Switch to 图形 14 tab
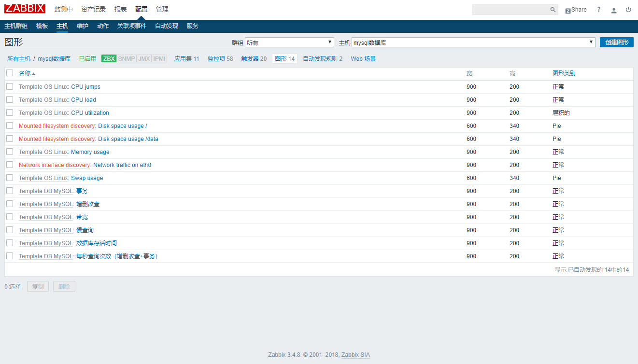This screenshot has width=638, height=364. point(284,59)
